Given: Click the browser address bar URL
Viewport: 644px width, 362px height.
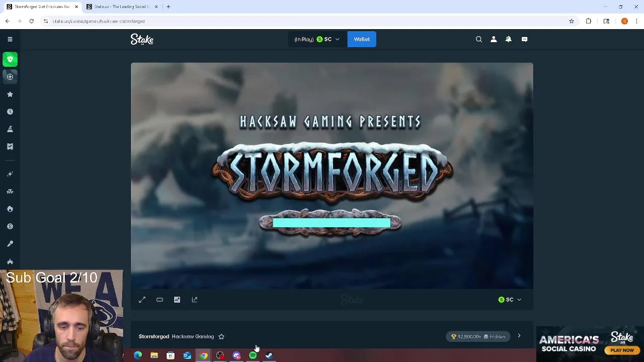Looking at the screenshot, I should pyautogui.click(x=99, y=21).
